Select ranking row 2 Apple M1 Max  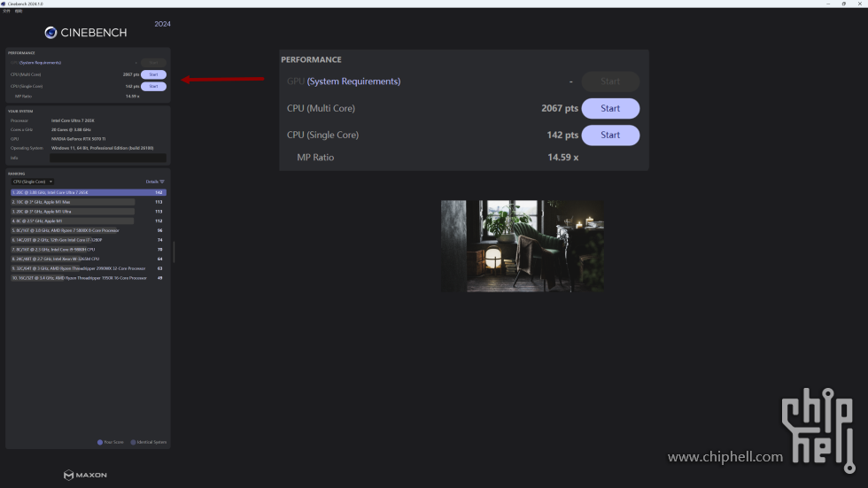click(89, 202)
